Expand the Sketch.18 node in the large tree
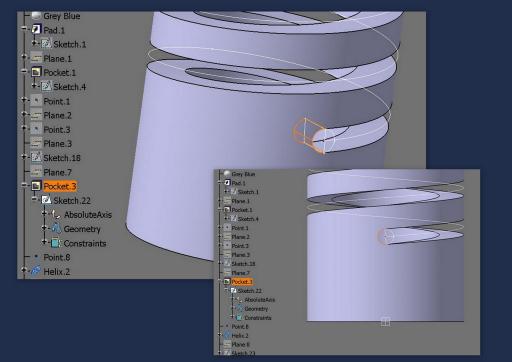The width and height of the screenshot is (512, 362). coord(24,156)
